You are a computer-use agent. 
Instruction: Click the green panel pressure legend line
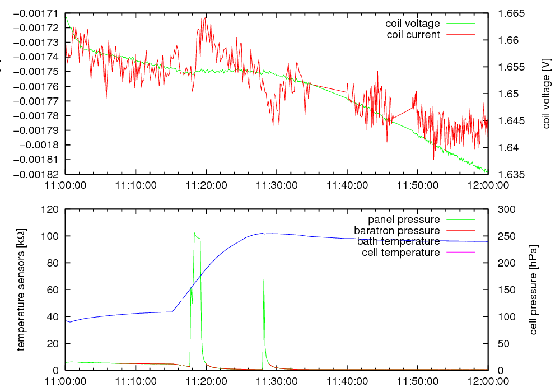click(x=460, y=219)
